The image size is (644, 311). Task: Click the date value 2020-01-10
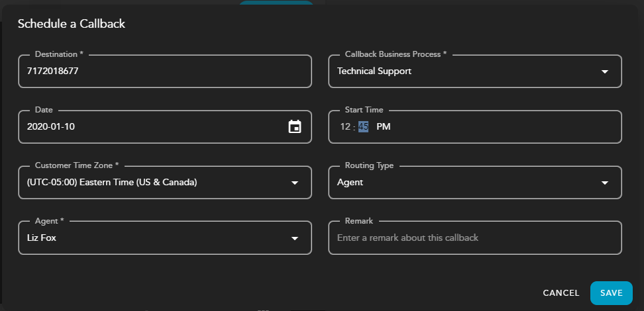[51, 127]
